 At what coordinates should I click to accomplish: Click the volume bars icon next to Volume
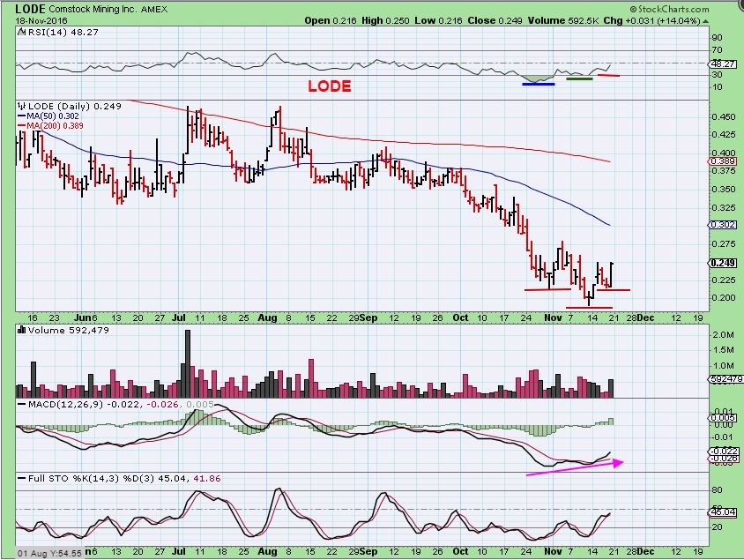point(22,330)
